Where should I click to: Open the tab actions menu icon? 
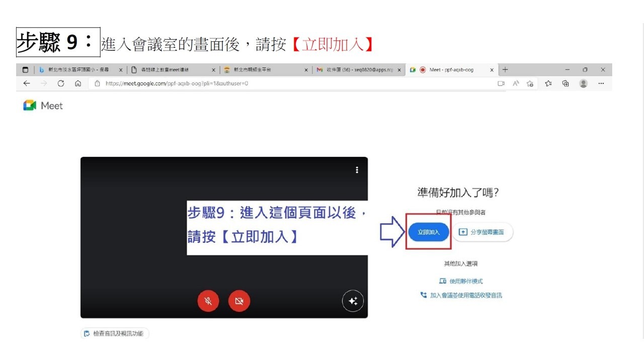[26, 70]
